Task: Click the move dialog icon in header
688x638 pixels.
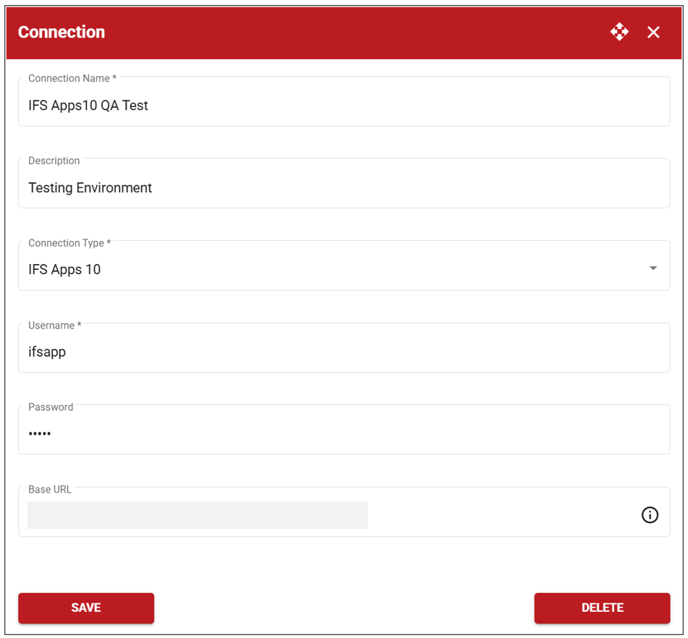Action: (619, 32)
